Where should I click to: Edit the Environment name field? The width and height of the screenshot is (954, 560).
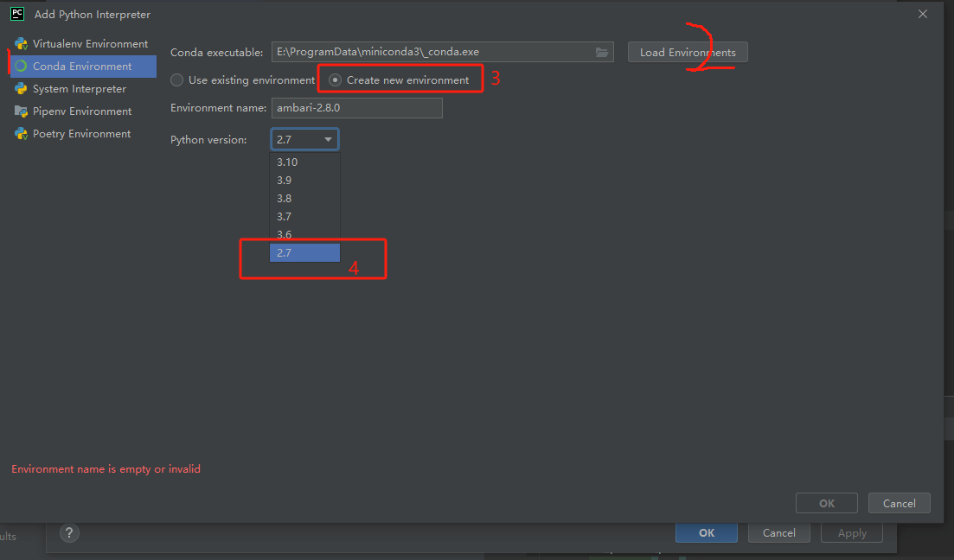tap(356, 108)
